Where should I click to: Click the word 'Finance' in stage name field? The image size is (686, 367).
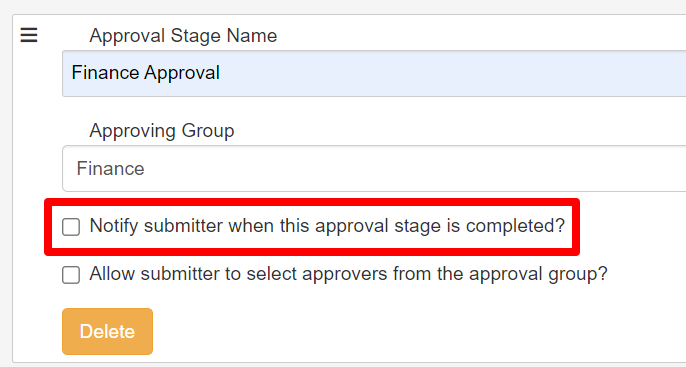click(x=105, y=73)
